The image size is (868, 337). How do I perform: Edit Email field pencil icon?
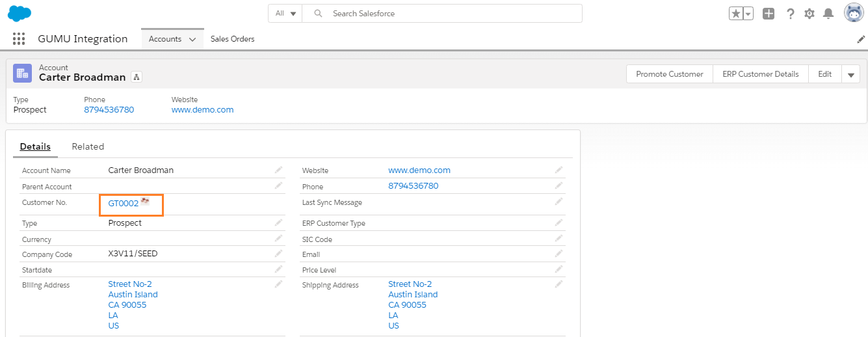pos(559,254)
